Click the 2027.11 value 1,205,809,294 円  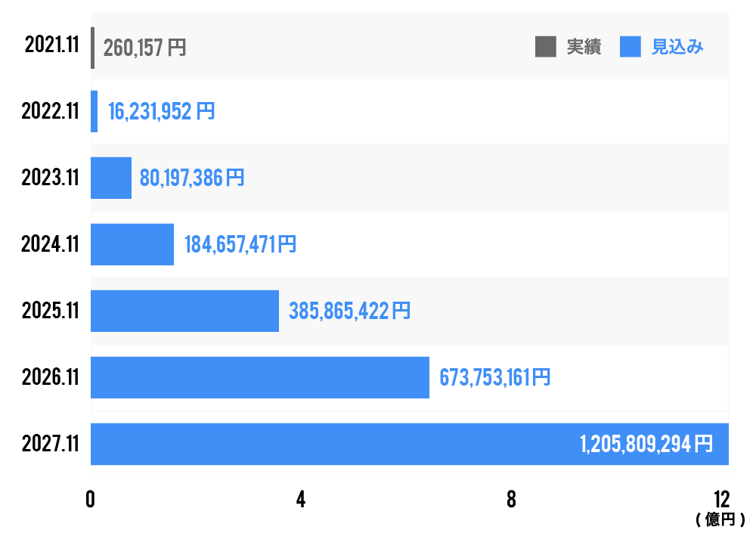pyautogui.click(x=646, y=444)
